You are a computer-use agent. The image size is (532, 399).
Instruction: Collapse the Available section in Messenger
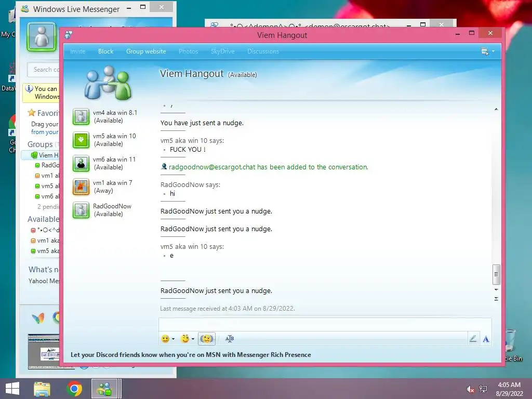click(43, 219)
